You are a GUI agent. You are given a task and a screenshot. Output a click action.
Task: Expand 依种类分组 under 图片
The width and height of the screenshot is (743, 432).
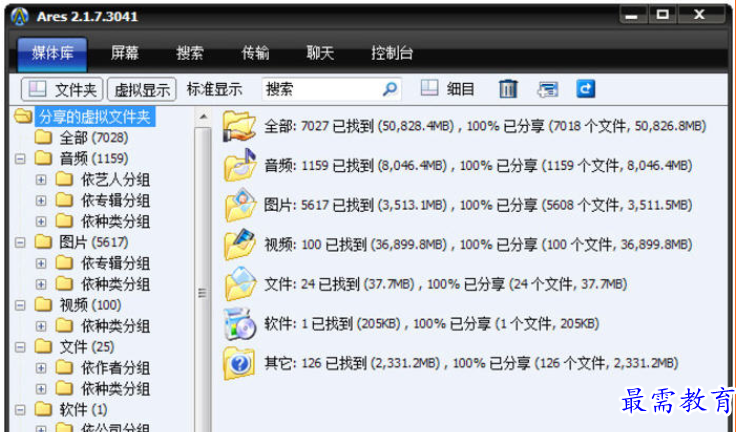[x=41, y=284]
